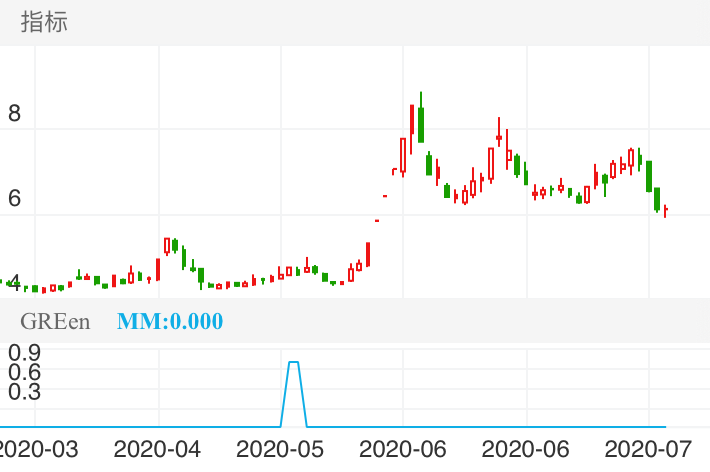Click the price axis label 8

[x=14, y=114]
